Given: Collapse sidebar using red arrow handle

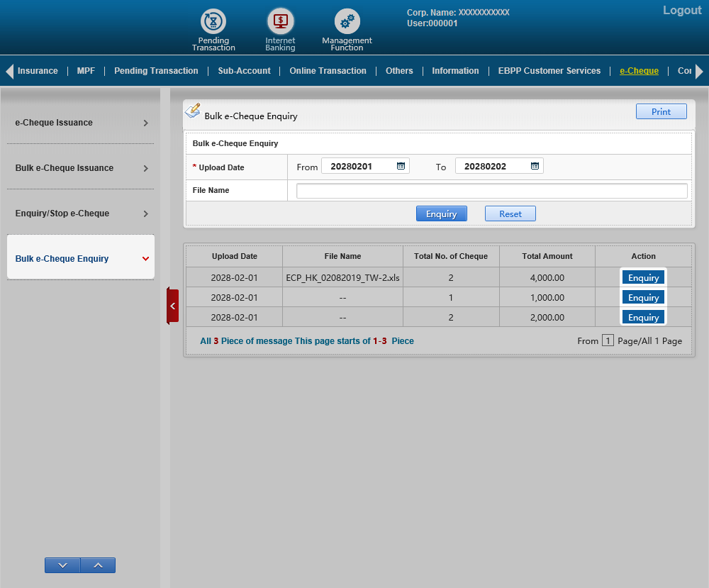Looking at the screenshot, I should (172, 306).
